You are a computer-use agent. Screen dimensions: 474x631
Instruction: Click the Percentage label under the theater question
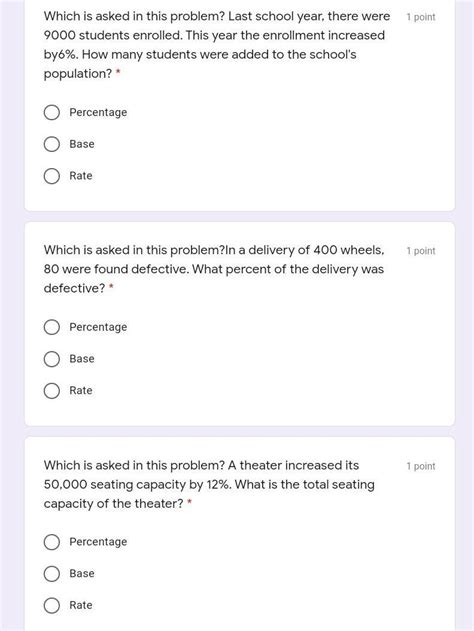click(98, 542)
